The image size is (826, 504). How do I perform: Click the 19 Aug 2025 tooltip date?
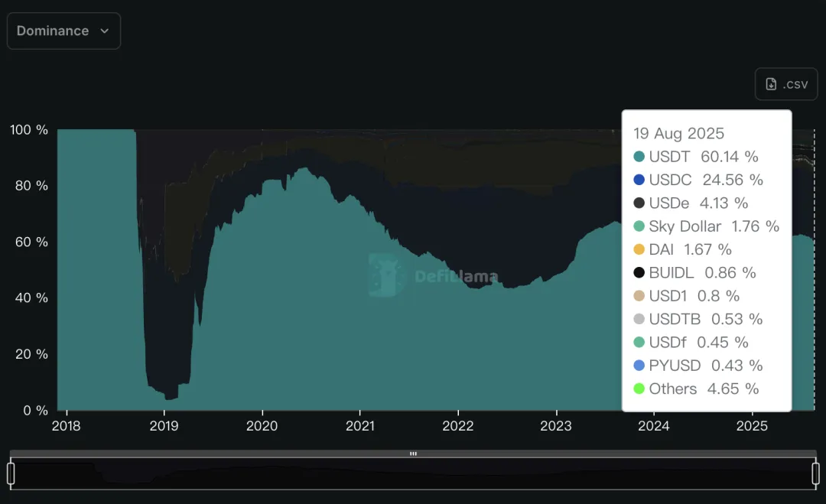(x=678, y=133)
